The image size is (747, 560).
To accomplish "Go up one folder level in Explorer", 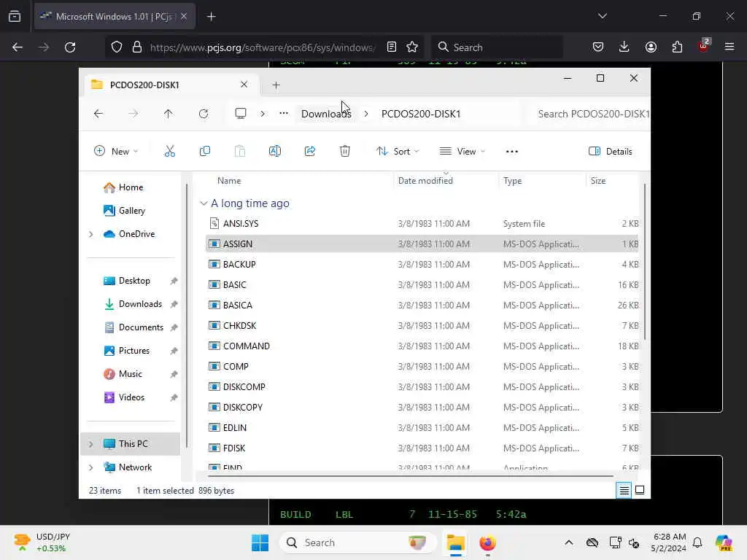I will point(169,114).
